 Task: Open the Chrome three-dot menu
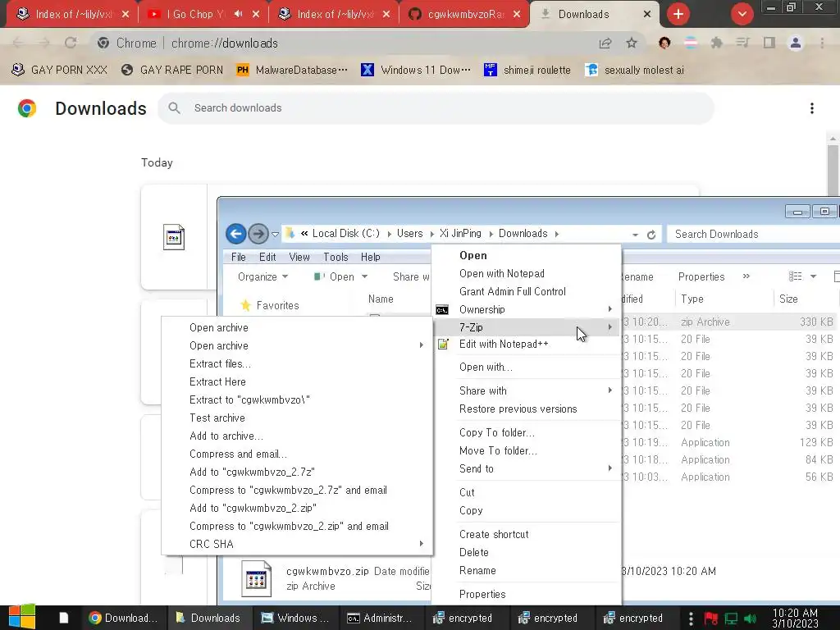(x=822, y=43)
